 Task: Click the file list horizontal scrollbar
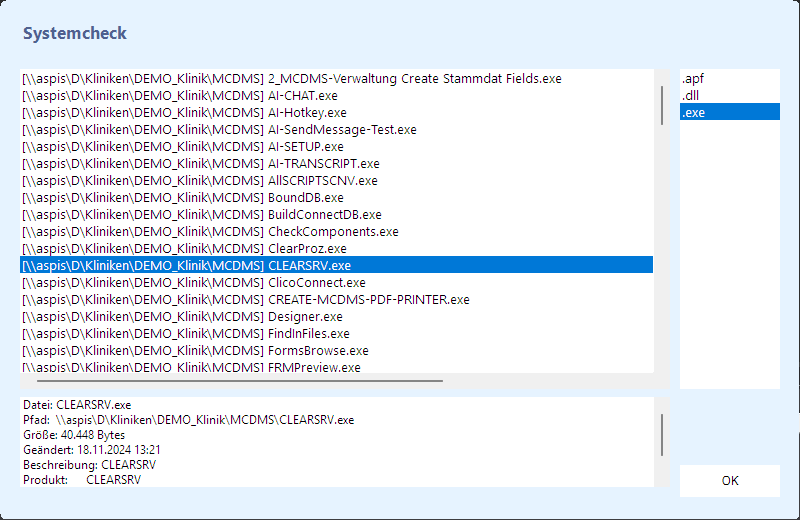click(x=240, y=380)
